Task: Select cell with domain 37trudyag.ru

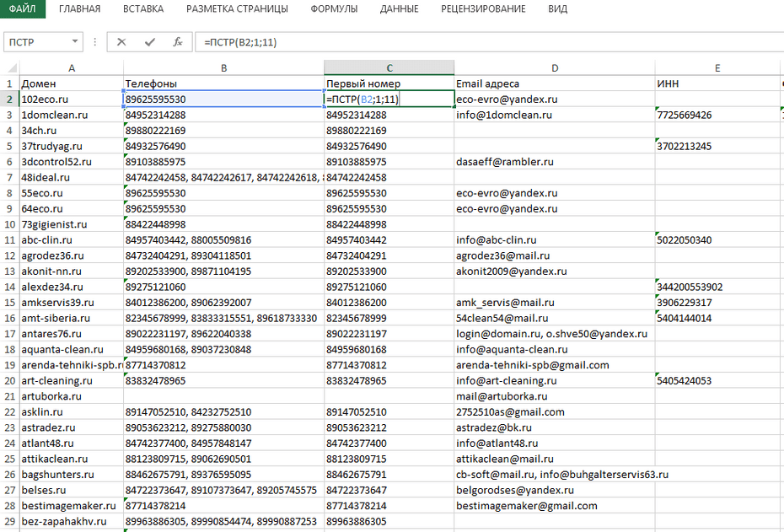Action: click(72, 146)
